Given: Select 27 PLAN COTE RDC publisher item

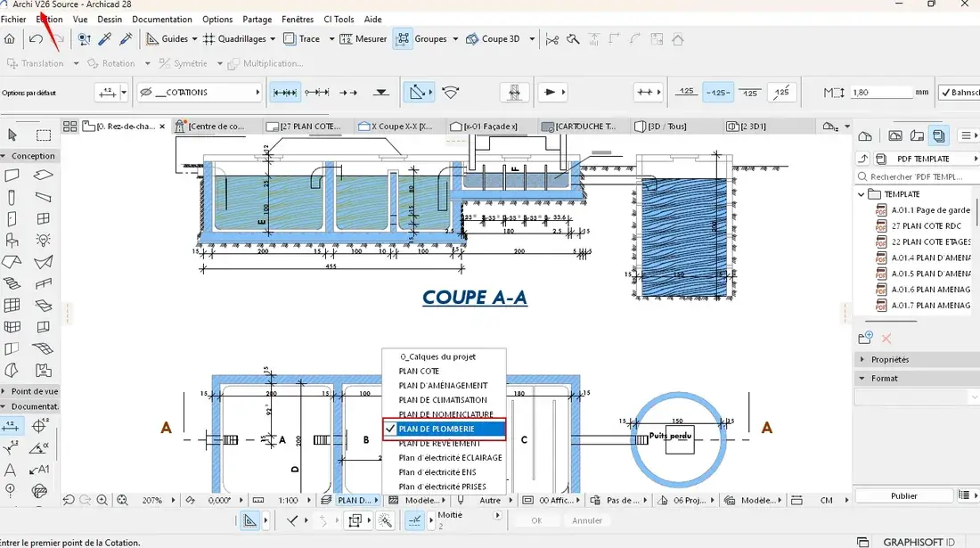Looking at the screenshot, I should (x=927, y=226).
